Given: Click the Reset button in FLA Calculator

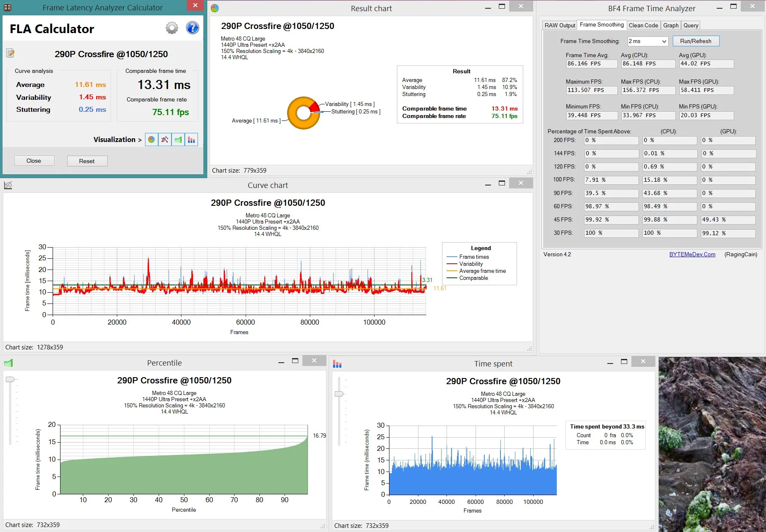Looking at the screenshot, I should click(x=87, y=161).
